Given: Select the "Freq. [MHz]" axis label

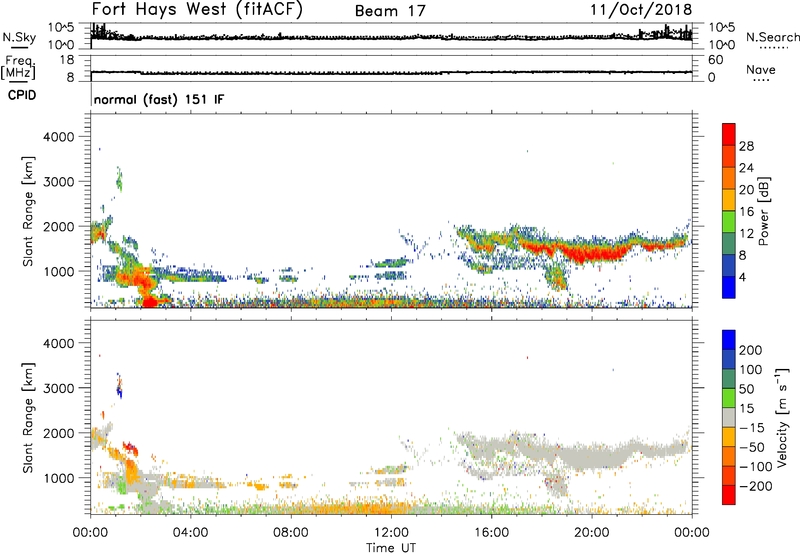Looking at the screenshot, I should [x=19, y=67].
